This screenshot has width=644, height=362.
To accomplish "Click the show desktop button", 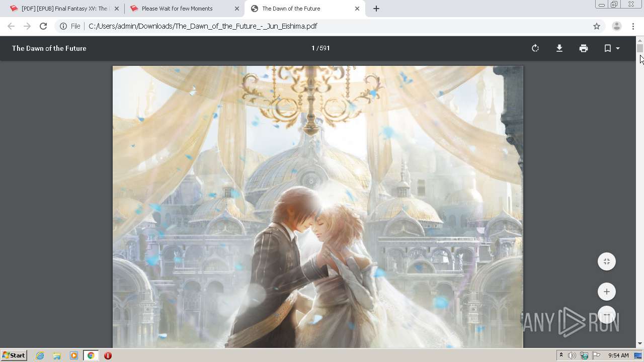I will (x=638, y=355).
